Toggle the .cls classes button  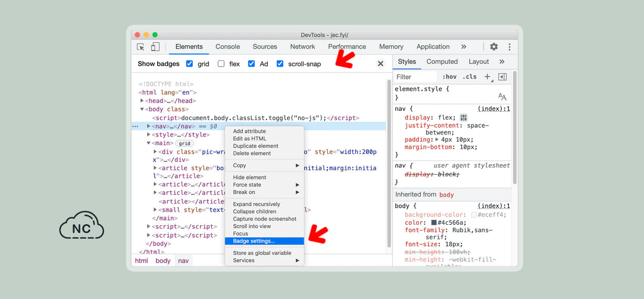469,77
